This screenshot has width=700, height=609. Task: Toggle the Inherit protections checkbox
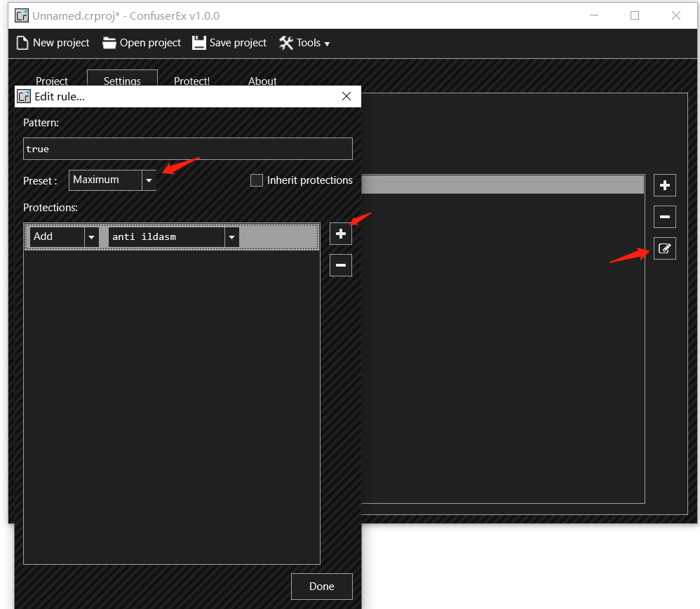[x=257, y=180]
